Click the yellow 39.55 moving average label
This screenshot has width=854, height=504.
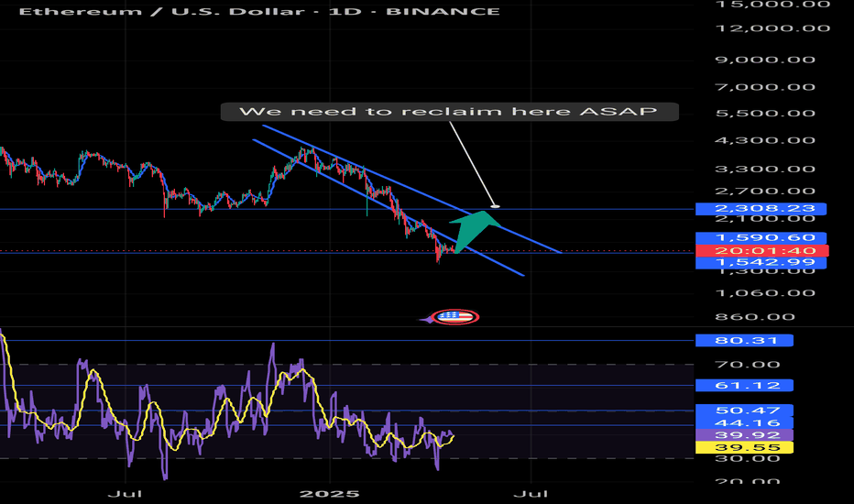tap(745, 448)
